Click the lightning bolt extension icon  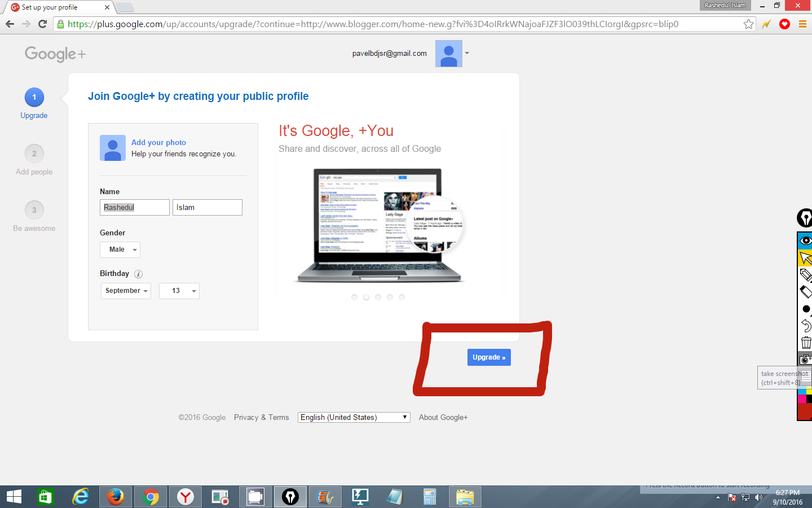[766, 24]
